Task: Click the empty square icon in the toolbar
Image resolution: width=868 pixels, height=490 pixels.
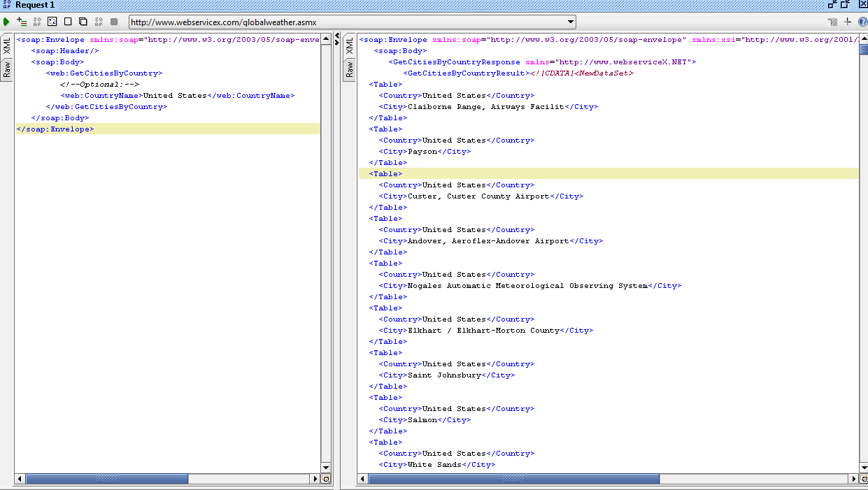Action: [68, 22]
